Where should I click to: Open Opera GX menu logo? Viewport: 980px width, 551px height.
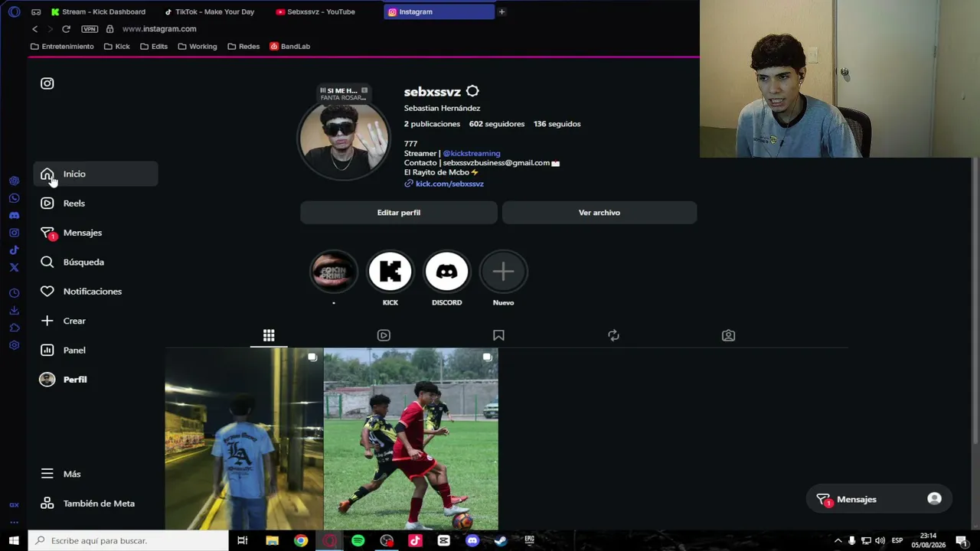14,11
